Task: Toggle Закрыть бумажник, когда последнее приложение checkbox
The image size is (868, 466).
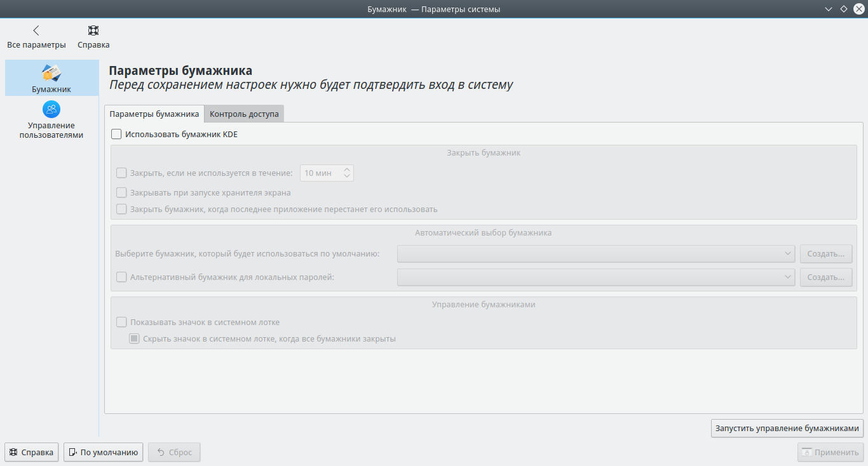Action: (x=121, y=209)
